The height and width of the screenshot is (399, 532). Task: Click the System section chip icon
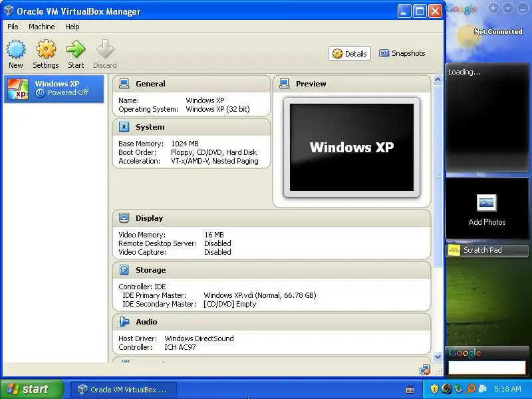[x=124, y=127]
